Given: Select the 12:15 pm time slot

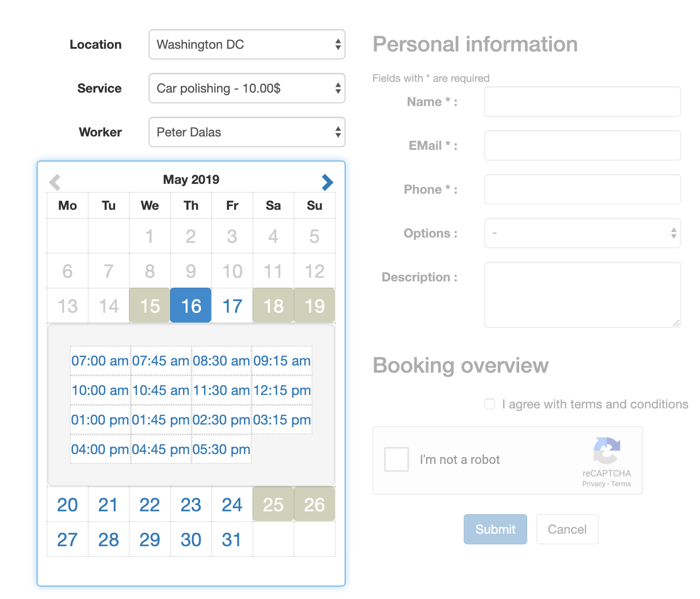Looking at the screenshot, I should coord(282,390).
